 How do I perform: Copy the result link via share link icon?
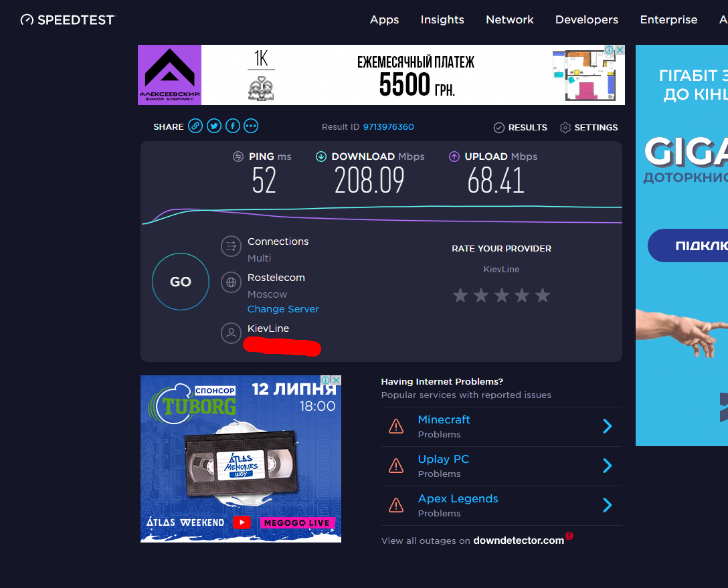[x=195, y=126]
